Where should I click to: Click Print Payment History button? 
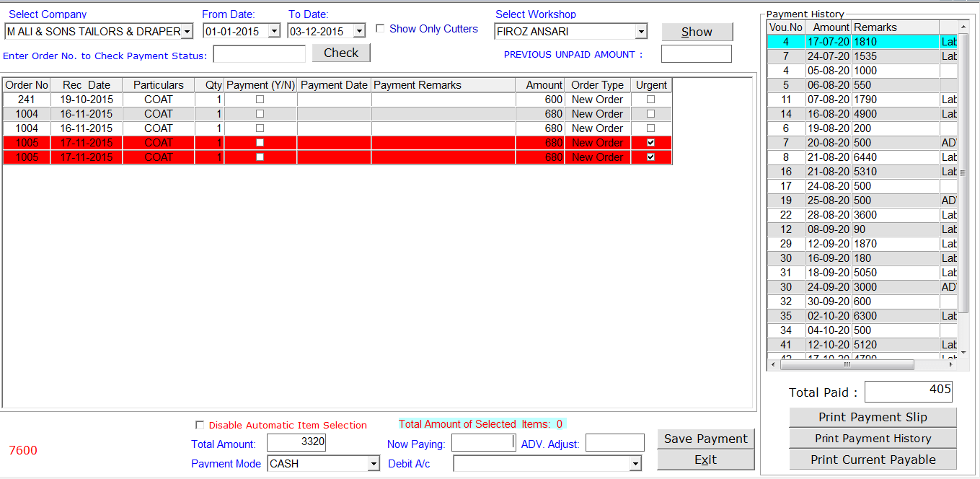click(873, 438)
